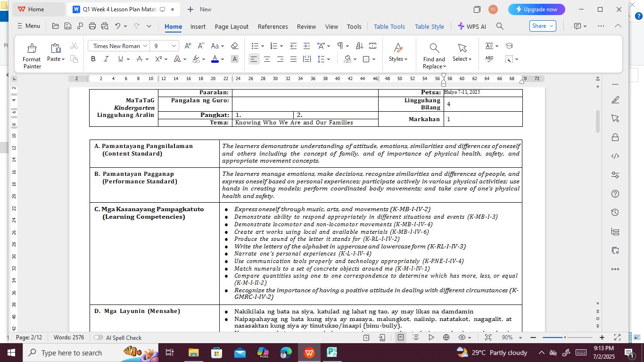
Task: Click the Save icon in quick toolbar
Action: point(68,26)
